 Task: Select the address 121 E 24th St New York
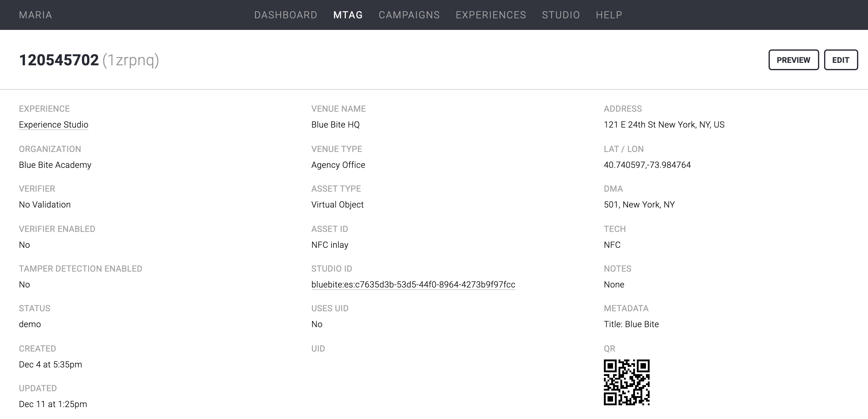tap(664, 125)
